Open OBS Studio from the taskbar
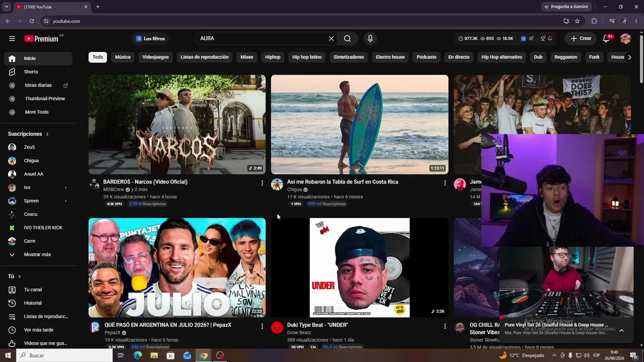644x362 pixels. [x=220, y=355]
